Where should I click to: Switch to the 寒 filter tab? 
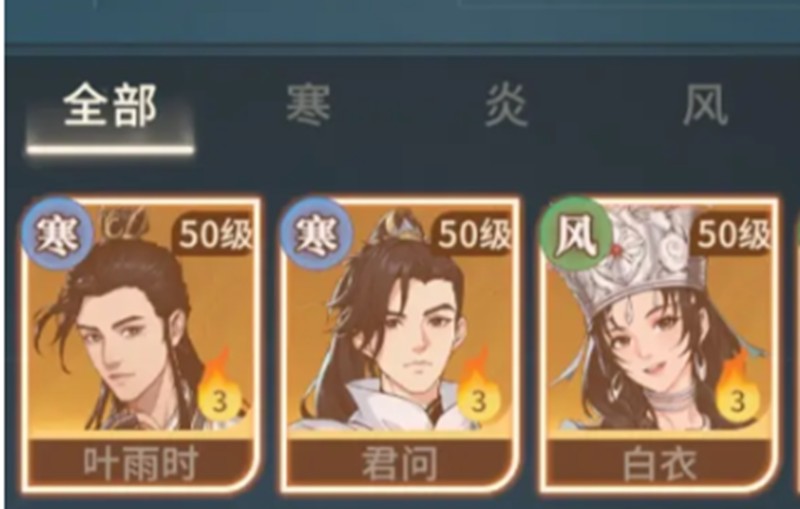pos(308,106)
